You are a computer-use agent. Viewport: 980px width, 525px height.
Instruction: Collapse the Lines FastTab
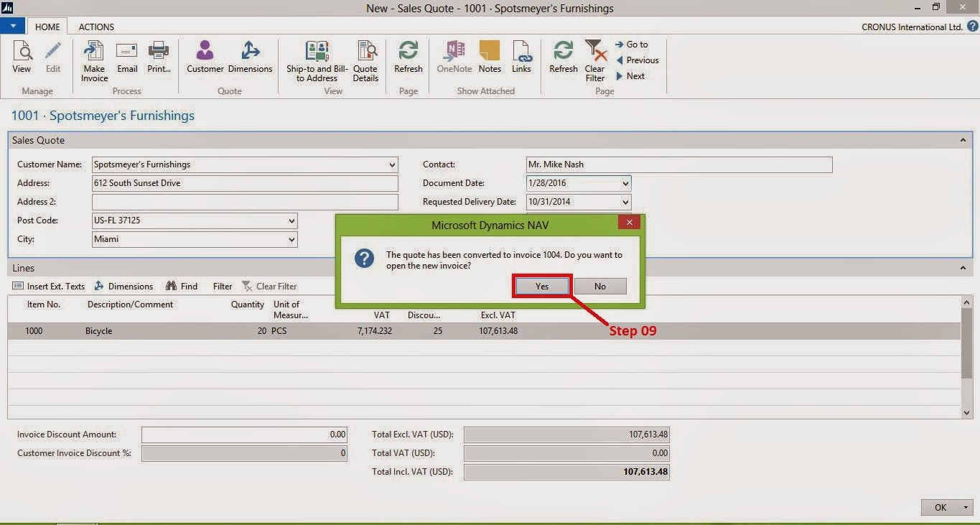[963, 268]
